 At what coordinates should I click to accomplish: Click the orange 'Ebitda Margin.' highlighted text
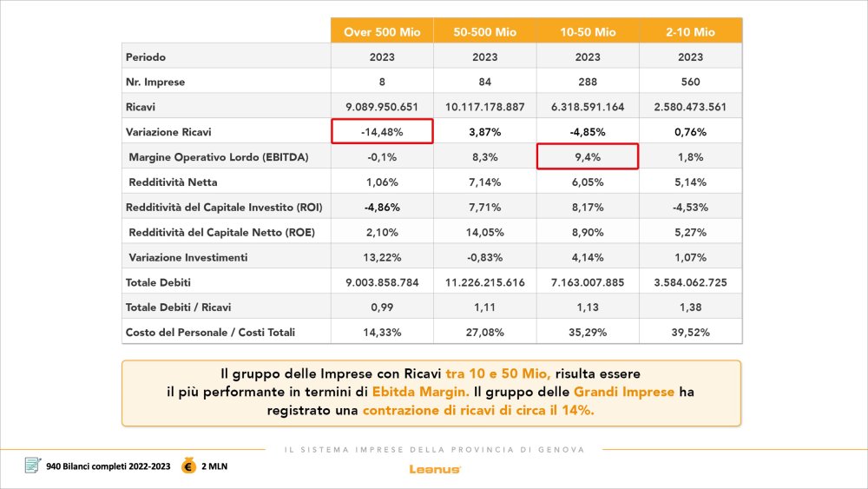coord(420,392)
